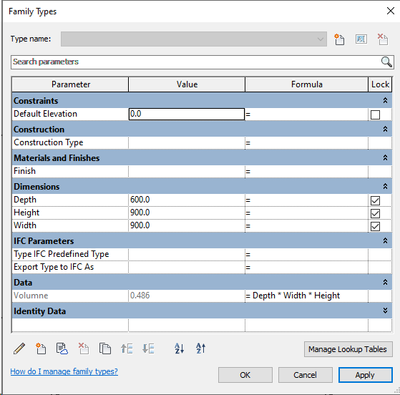Click the Move Parameter Up icon
The height and width of the screenshot is (395, 400).
point(127,349)
